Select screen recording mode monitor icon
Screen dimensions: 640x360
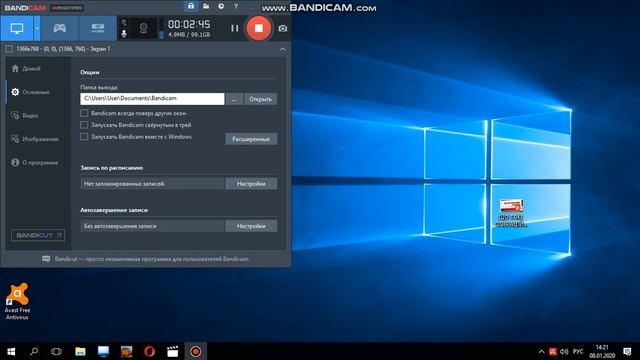17,28
